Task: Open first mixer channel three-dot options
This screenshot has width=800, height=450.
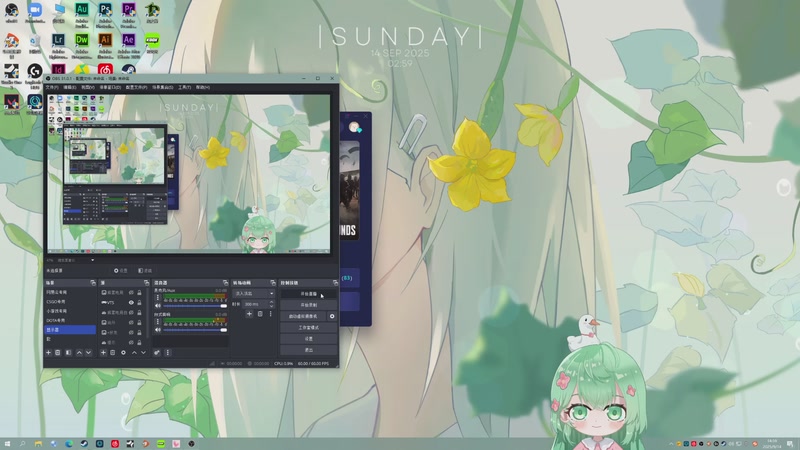Action: pyautogui.click(x=157, y=297)
